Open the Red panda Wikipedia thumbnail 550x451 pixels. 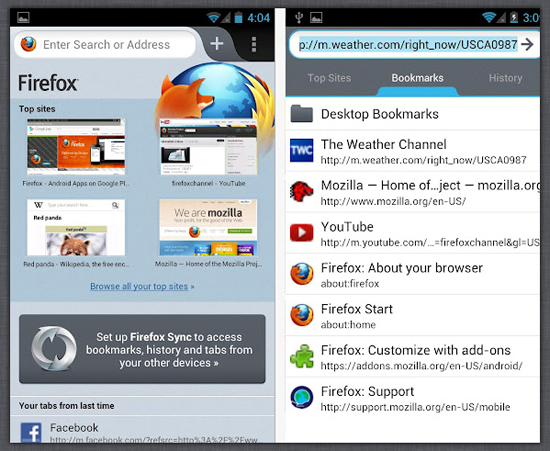pyautogui.click(x=76, y=228)
